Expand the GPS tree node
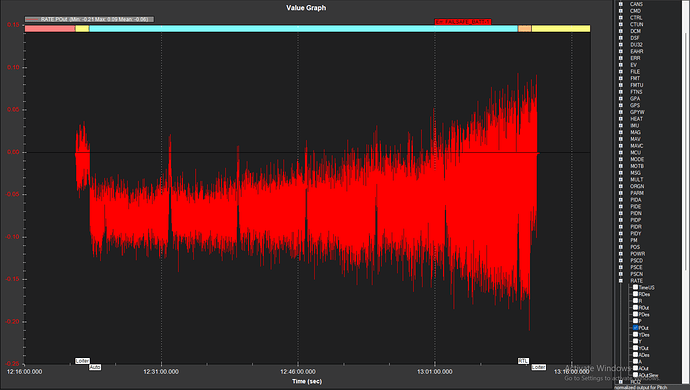The image size is (690, 390). click(621, 105)
